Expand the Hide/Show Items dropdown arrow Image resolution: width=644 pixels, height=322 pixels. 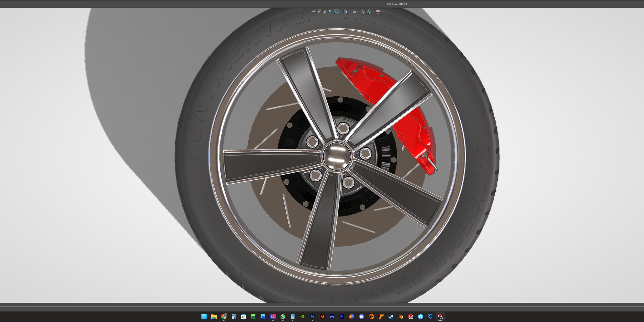[359, 12]
